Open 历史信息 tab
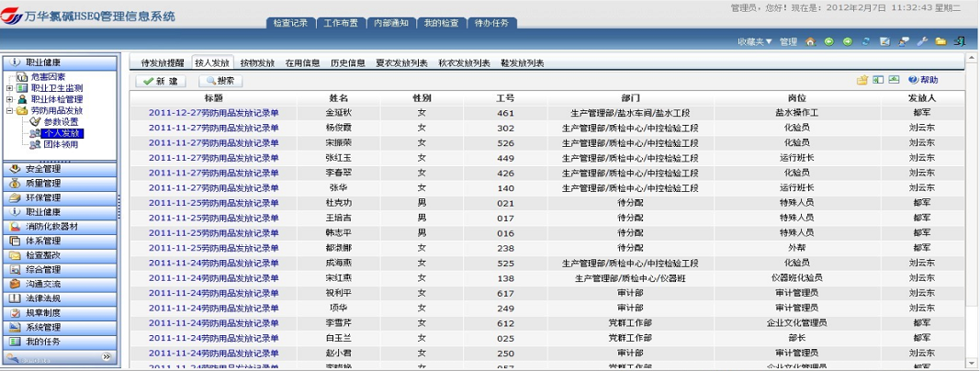The height and width of the screenshot is (371, 980). pos(347,63)
